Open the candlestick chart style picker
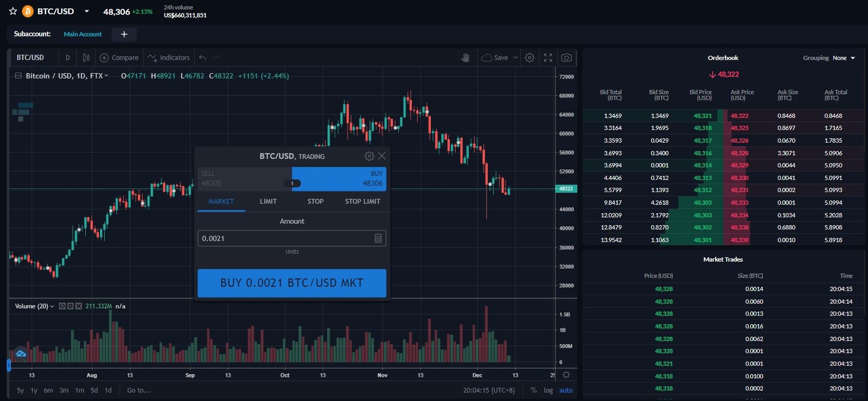868x401 pixels. pos(86,57)
